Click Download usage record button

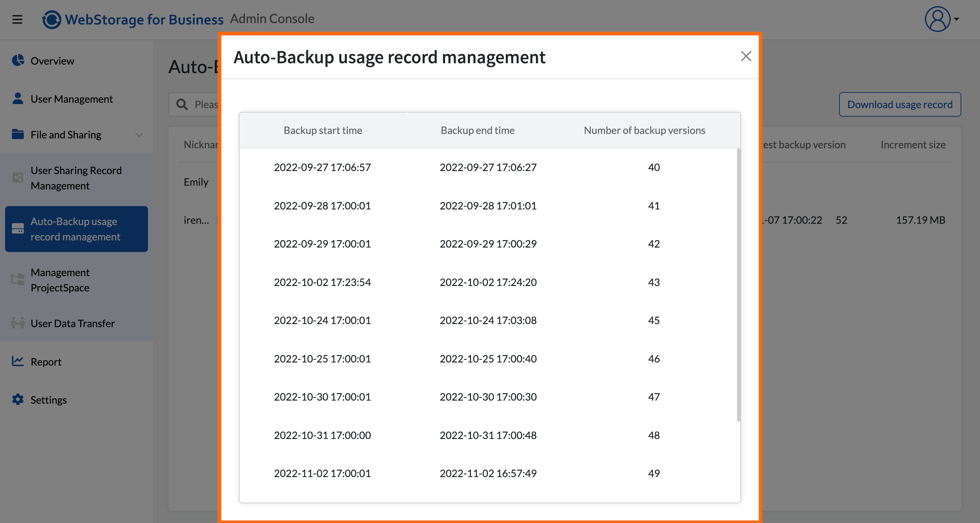[x=900, y=104]
